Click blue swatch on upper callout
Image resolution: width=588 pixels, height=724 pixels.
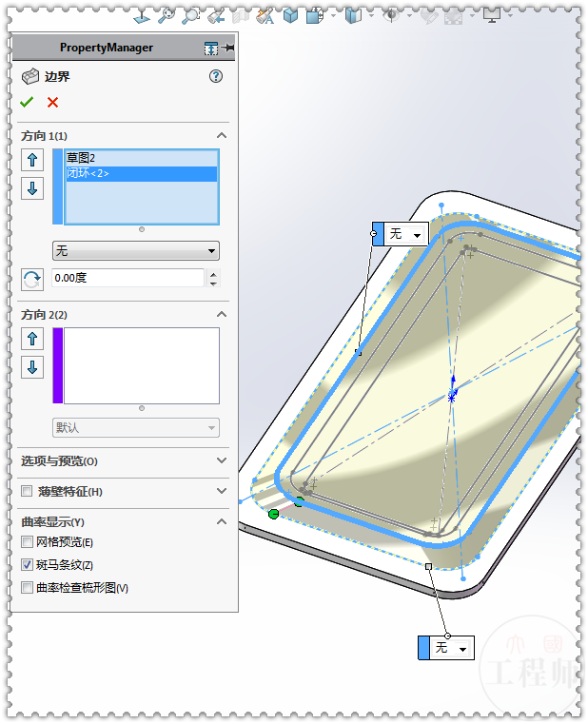tap(379, 234)
